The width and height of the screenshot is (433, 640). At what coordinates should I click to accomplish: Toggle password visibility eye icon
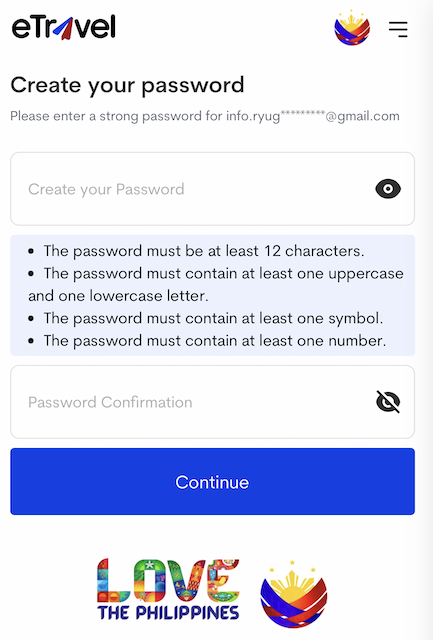point(388,189)
